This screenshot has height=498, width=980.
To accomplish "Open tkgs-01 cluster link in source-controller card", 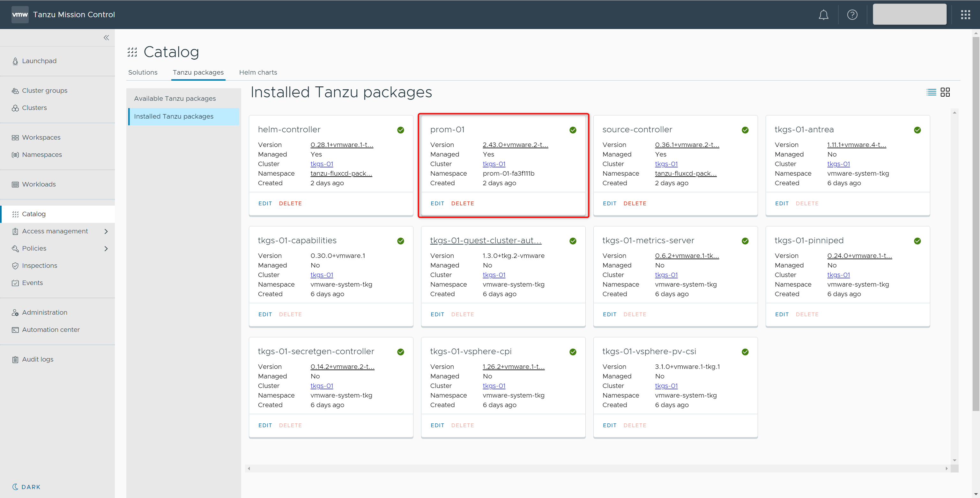I will pyautogui.click(x=666, y=164).
